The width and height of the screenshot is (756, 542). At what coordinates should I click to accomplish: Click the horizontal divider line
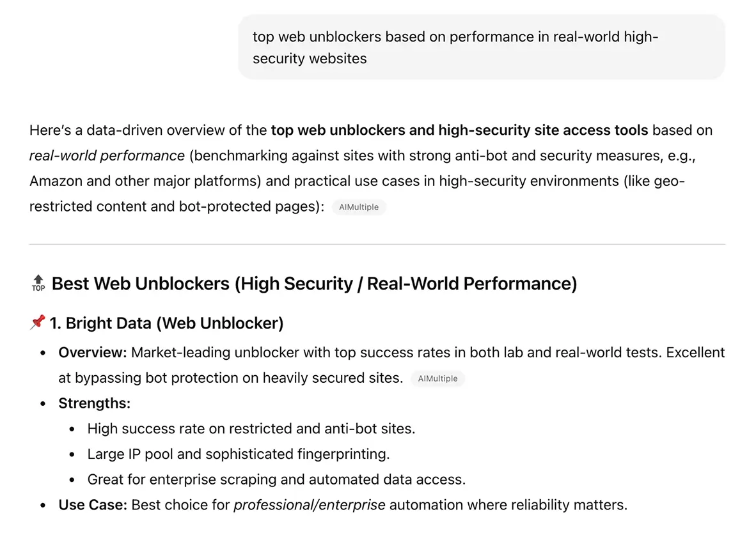click(377, 244)
